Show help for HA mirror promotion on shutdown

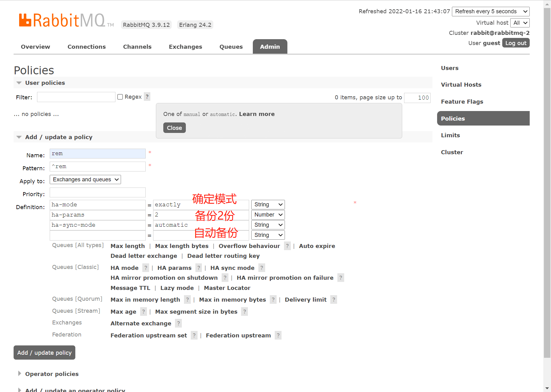pos(225,278)
